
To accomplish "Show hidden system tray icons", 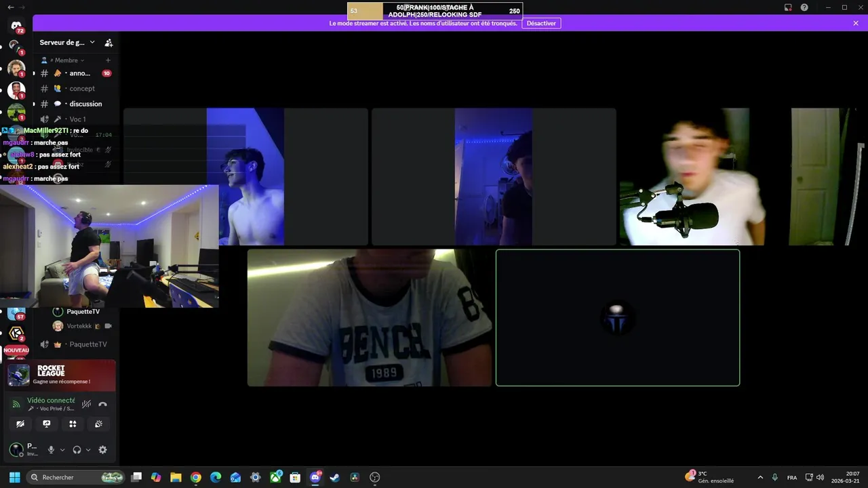I will [759, 477].
